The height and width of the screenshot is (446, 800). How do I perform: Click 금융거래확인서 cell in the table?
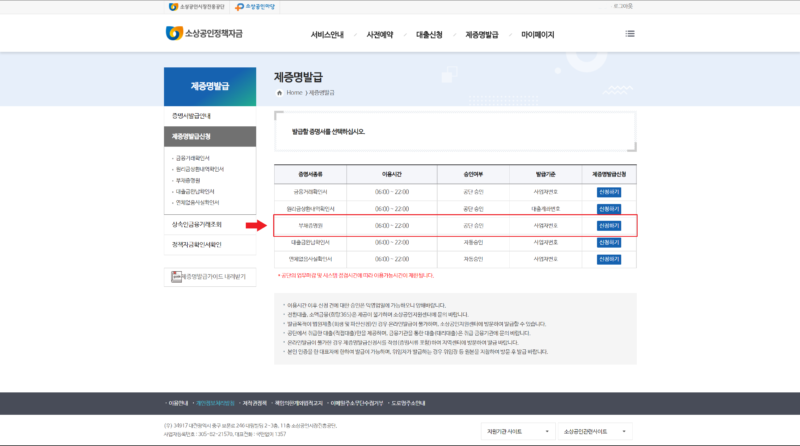tap(310, 192)
